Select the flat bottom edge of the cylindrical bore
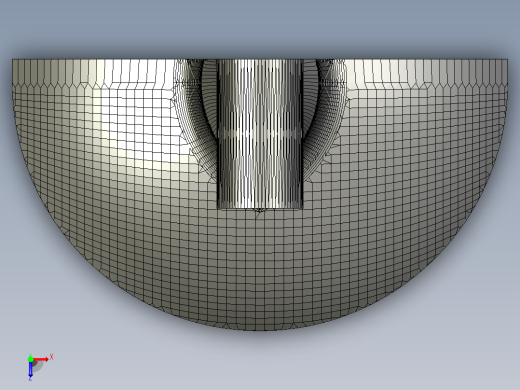The image size is (520, 390). [x=260, y=209]
